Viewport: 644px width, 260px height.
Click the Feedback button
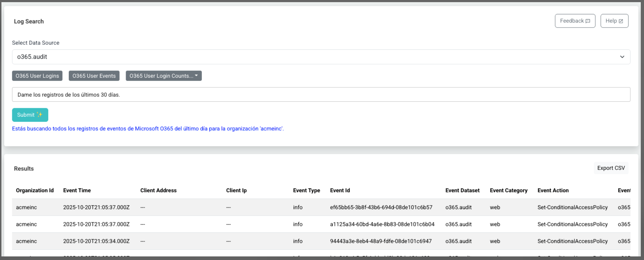click(575, 21)
